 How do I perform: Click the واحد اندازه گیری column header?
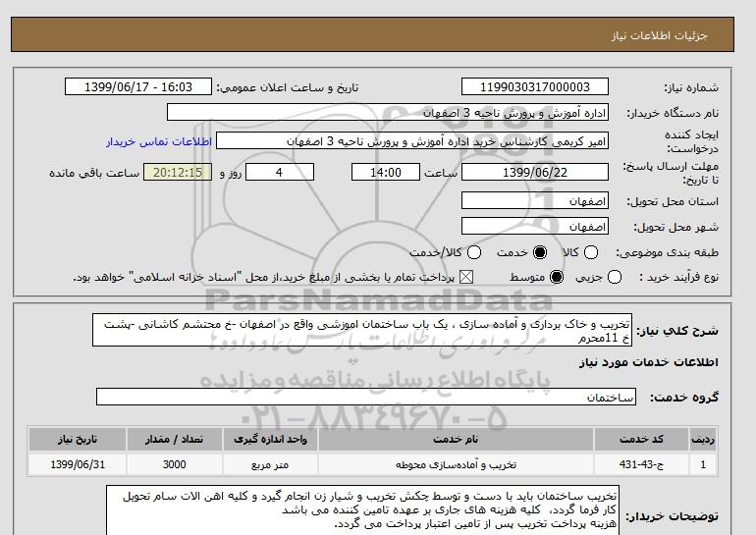pyautogui.click(x=270, y=439)
